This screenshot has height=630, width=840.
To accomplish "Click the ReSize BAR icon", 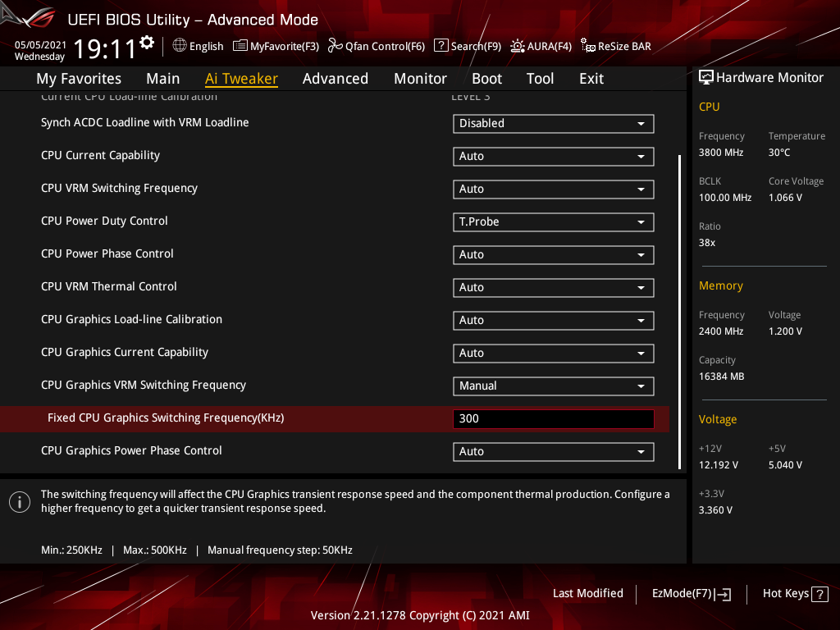I will tap(587, 46).
